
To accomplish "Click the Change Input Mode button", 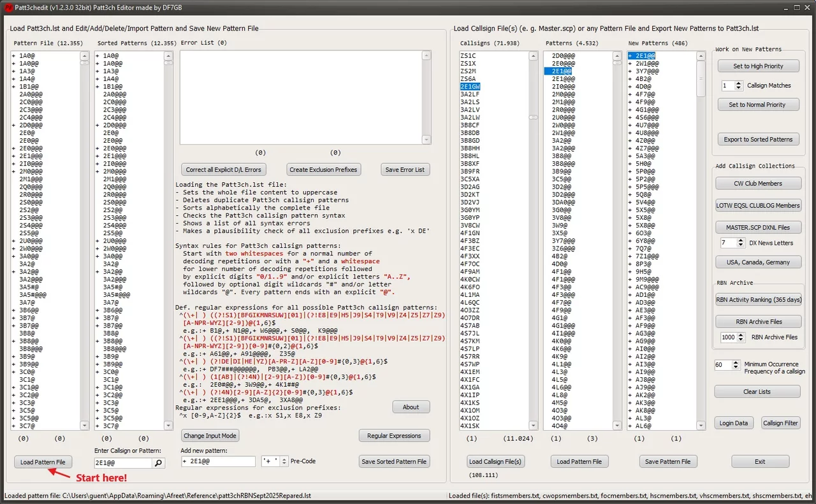I will pyautogui.click(x=210, y=436).
